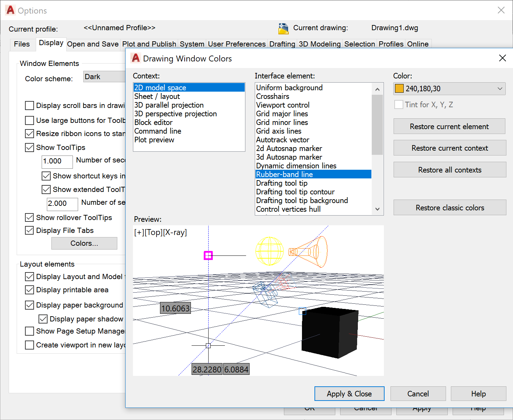Select Grid major lines element

[x=313, y=114]
